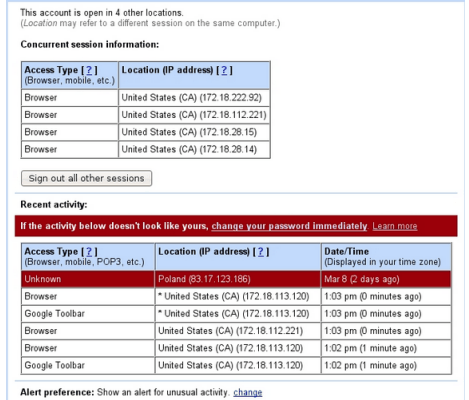
Task: Click the '1:02 pm (1 minute ago)' cell in Browser row
Action: pyautogui.click(x=386, y=348)
